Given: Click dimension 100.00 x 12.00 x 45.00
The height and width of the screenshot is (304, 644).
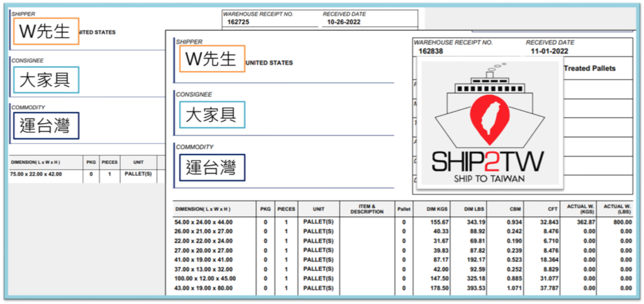Looking at the screenshot, I should click(x=206, y=279).
